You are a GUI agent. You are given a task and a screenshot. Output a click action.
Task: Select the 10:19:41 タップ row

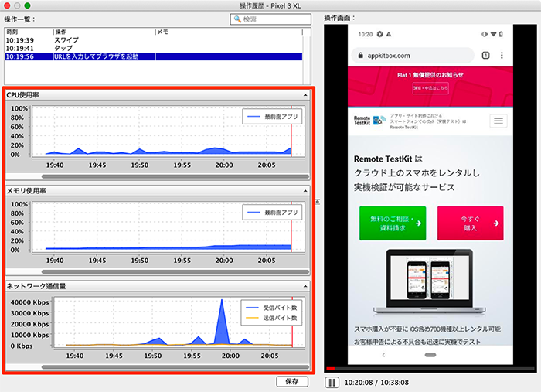[154, 48]
